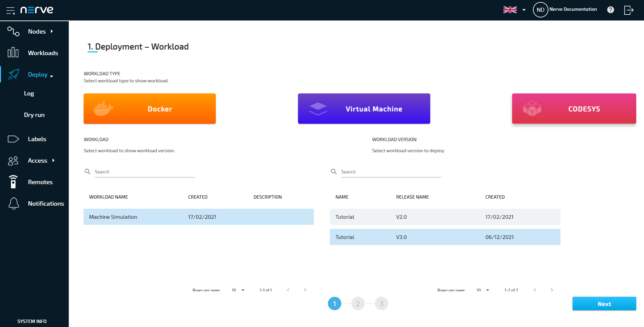Click the Next button
This screenshot has width=644, height=327.
604,303
